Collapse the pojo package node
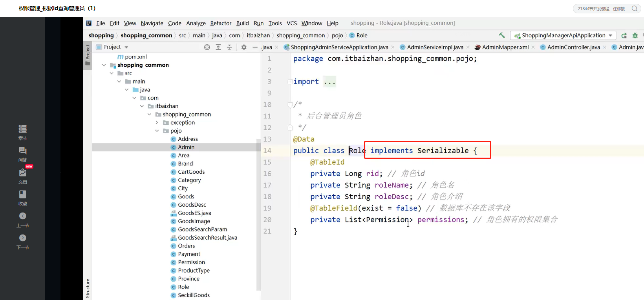Image resolution: width=644 pixels, height=300 pixels. (157, 131)
